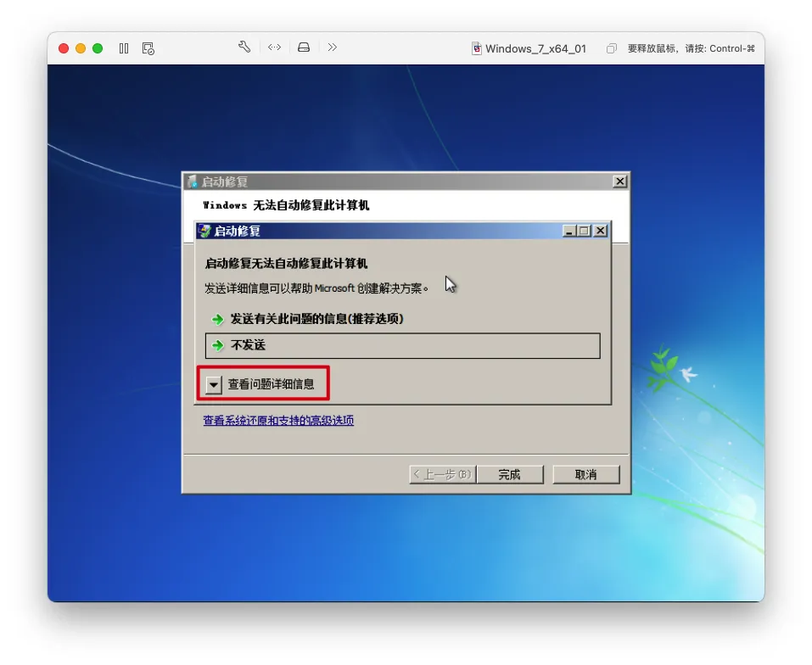Screen dimensions: 812x665
Task: Pause the virtual machine
Action: [x=124, y=48]
